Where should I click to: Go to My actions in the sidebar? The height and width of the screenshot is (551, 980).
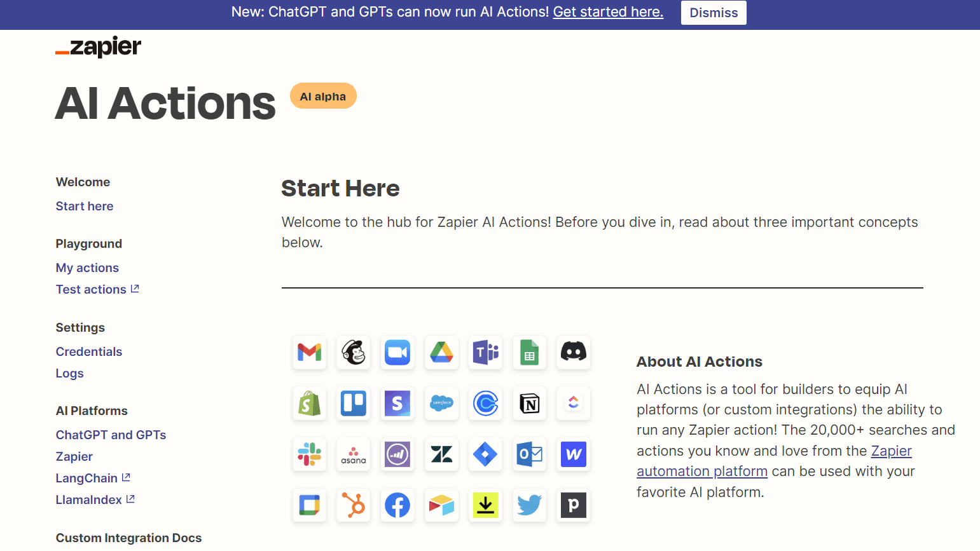tap(87, 268)
